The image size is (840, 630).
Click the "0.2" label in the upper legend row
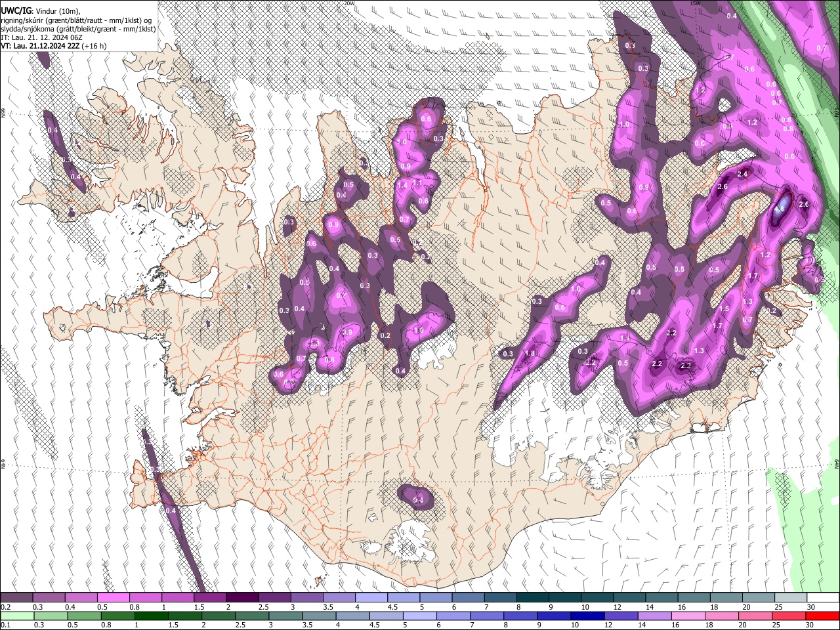pyautogui.click(x=5, y=607)
